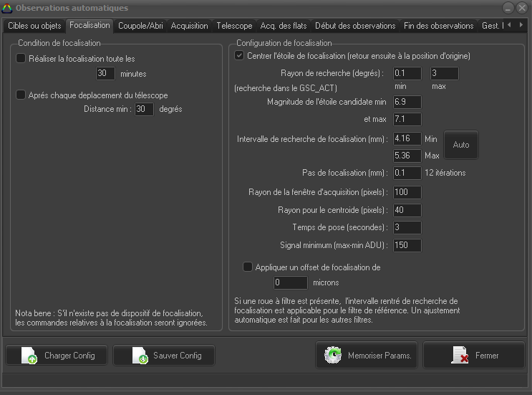This screenshot has height=395, width=532.
Task: Enable "Réaliser la focalisation toute les" checkbox
Action: tap(21, 58)
